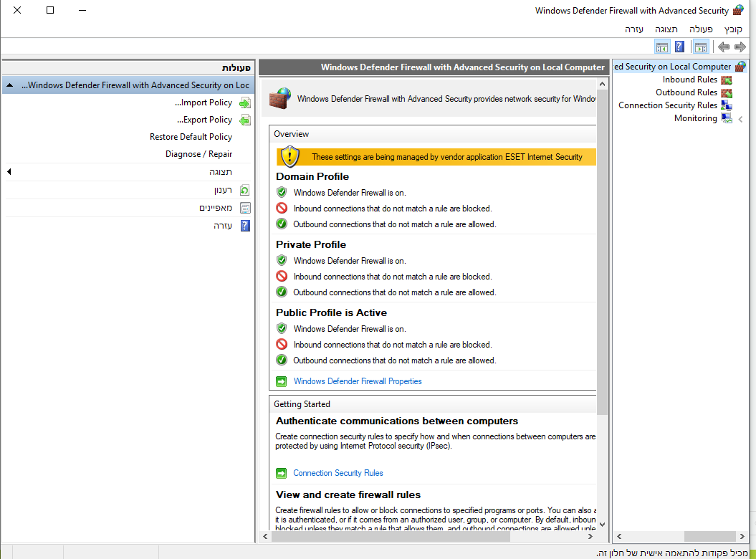
Task: Click the Domain Profile heading
Action: [312, 176]
